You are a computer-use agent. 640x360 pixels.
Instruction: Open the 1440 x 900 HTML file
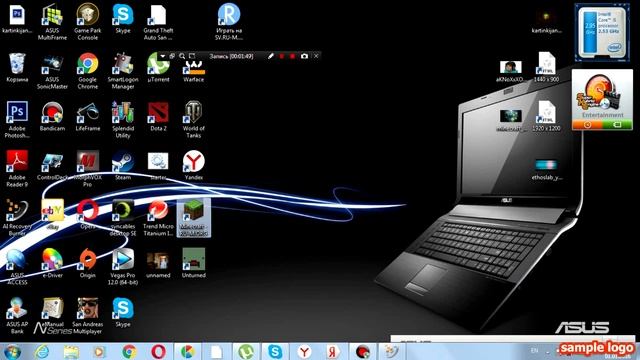click(546, 67)
